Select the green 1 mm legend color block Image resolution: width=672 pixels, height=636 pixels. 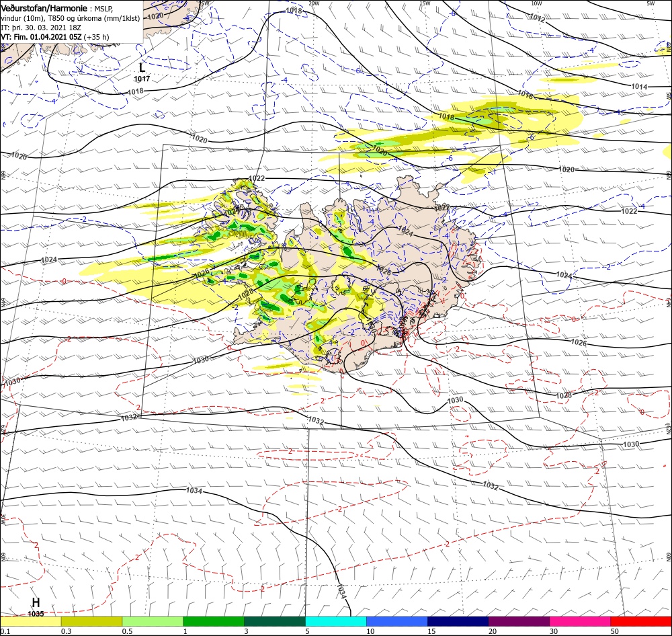click(214, 621)
